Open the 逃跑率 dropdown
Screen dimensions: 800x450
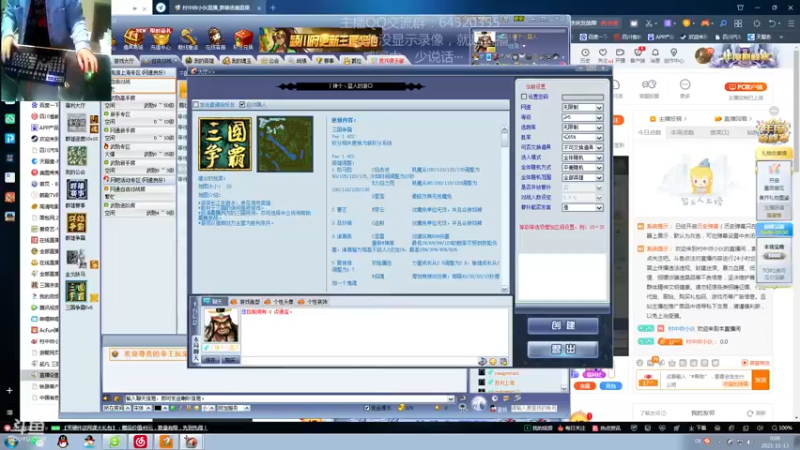click(x=582, y=127)
